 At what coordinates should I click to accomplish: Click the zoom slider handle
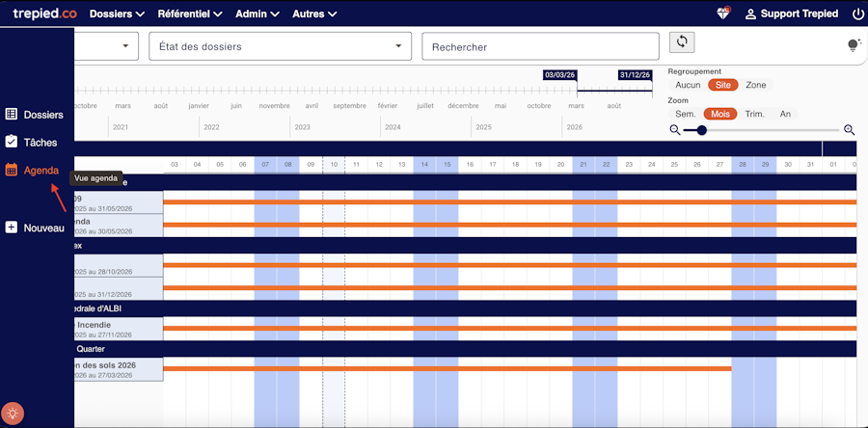(701, 130)
